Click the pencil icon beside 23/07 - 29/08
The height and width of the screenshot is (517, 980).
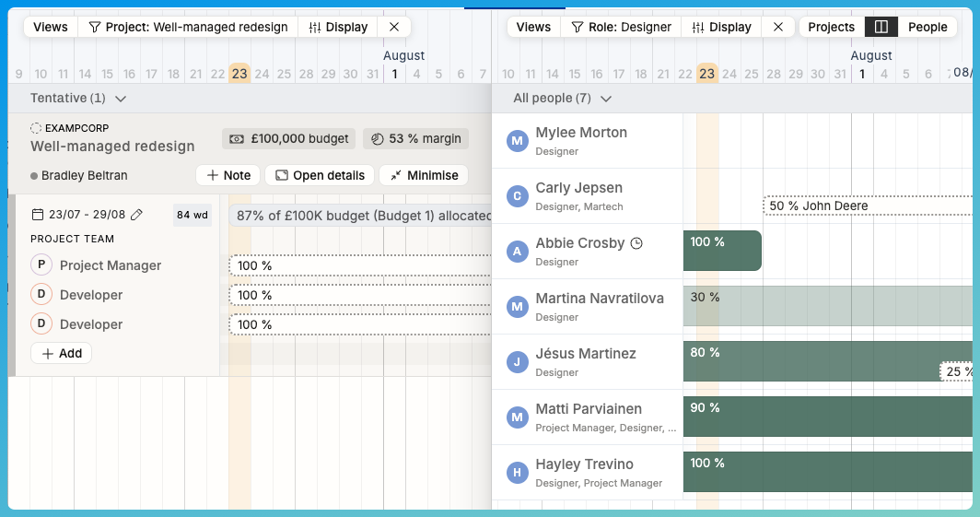pyautogui.click(x=137, y=215)
